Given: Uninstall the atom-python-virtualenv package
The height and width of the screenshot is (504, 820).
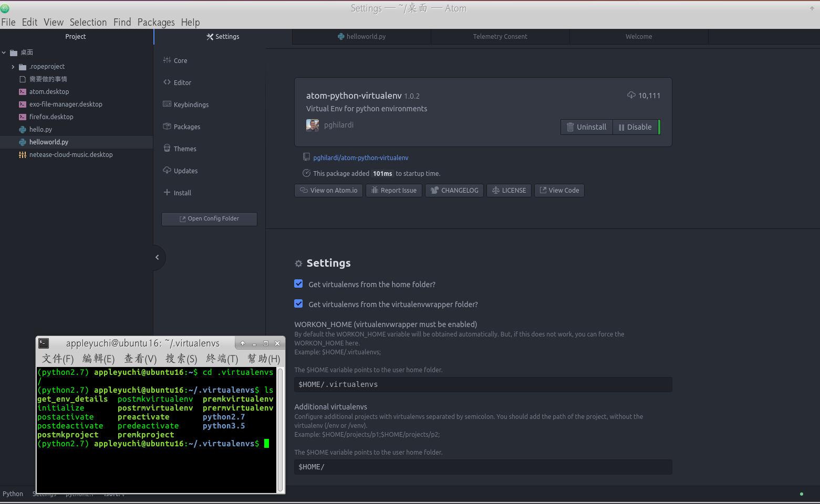Looking at the screenshot, I should 587,127.
